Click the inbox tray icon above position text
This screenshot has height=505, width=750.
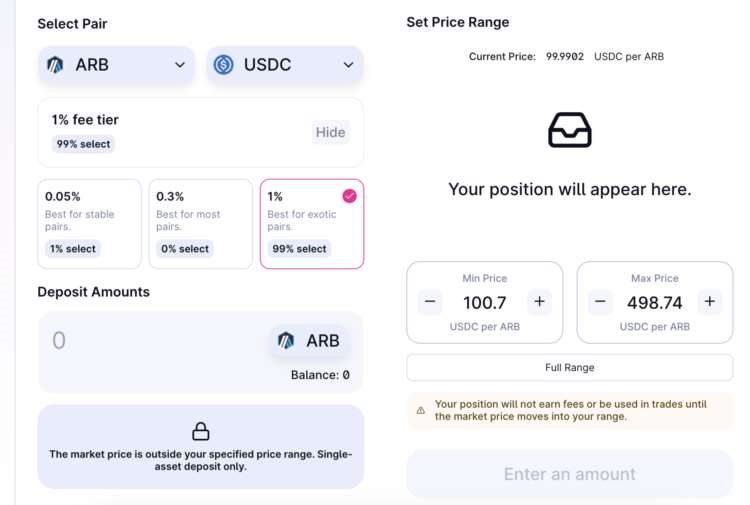click(569, 130)
